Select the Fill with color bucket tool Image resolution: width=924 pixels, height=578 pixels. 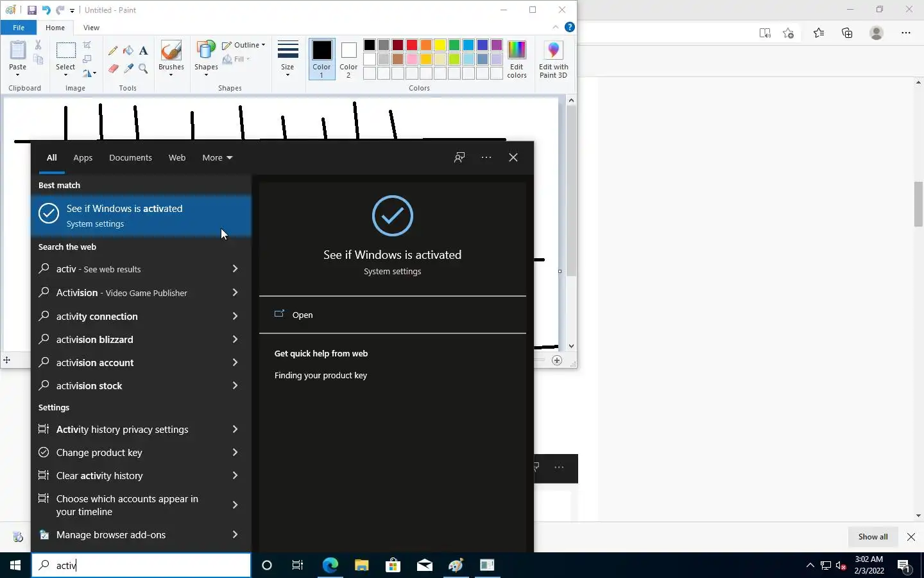click(128, 51)
